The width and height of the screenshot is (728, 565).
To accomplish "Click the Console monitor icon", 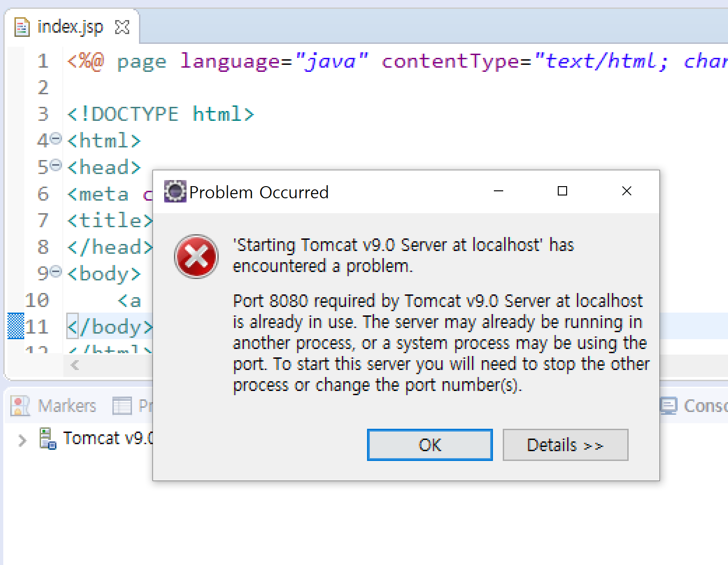I will pyautogui.click(x=668, y=405).
